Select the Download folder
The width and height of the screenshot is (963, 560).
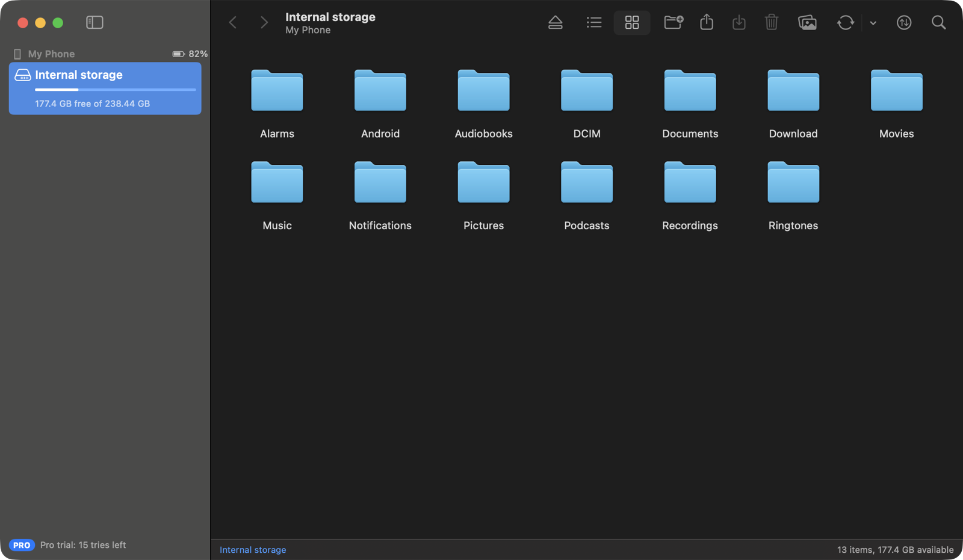click(x=793, y=104)
